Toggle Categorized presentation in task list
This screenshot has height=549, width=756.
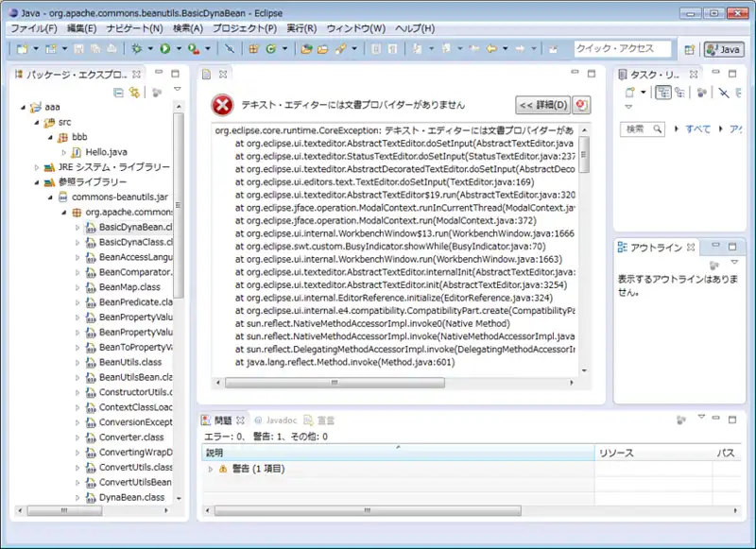(663, 92)
